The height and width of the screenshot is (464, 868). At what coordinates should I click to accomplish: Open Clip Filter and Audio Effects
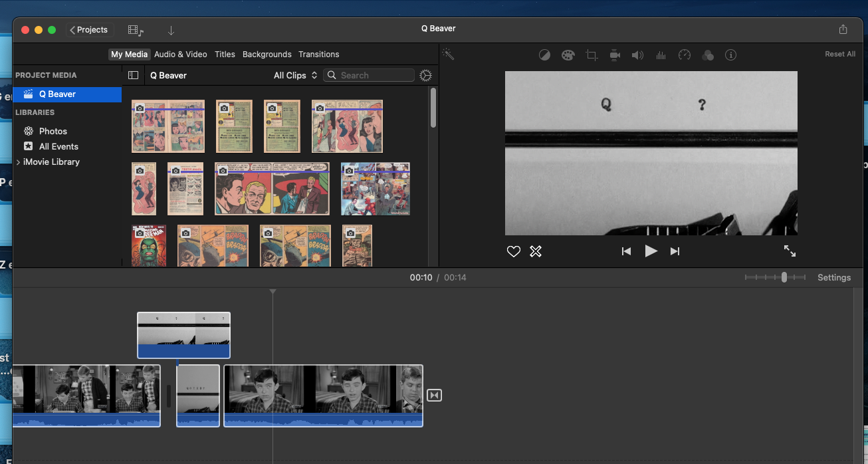[x=708, y=55]
